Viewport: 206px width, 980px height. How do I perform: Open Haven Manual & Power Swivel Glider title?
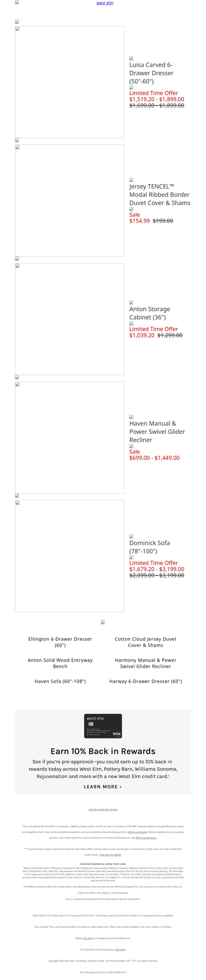point(157,432)
